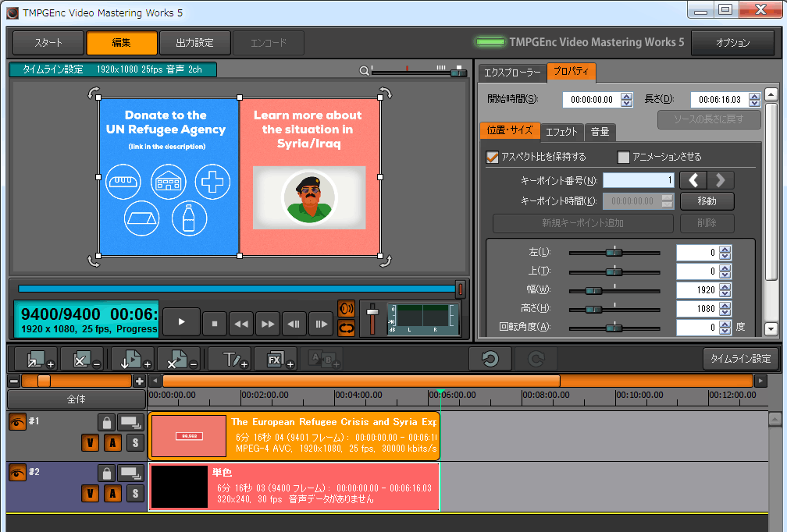Click the キーポイント番号 input field
The image size is (787, 532).
(x=638, y=180)
